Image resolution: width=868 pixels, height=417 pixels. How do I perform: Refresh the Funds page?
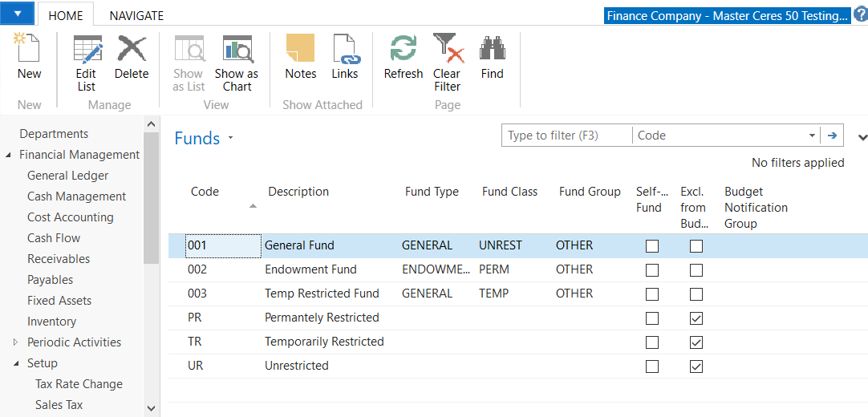pyautogui.click(x=403, y=51)
